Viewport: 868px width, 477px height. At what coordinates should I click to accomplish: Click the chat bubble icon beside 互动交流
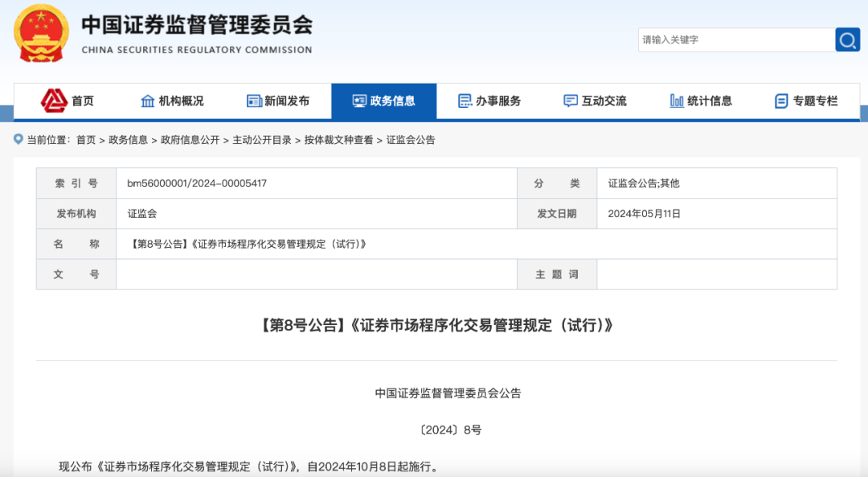click(x=570, y=101)
